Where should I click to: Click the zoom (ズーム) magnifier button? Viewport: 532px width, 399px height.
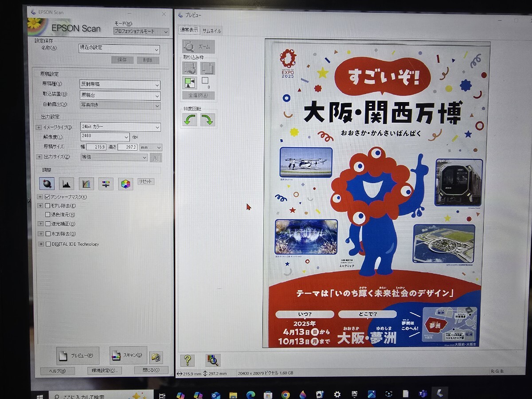[198, 47]
